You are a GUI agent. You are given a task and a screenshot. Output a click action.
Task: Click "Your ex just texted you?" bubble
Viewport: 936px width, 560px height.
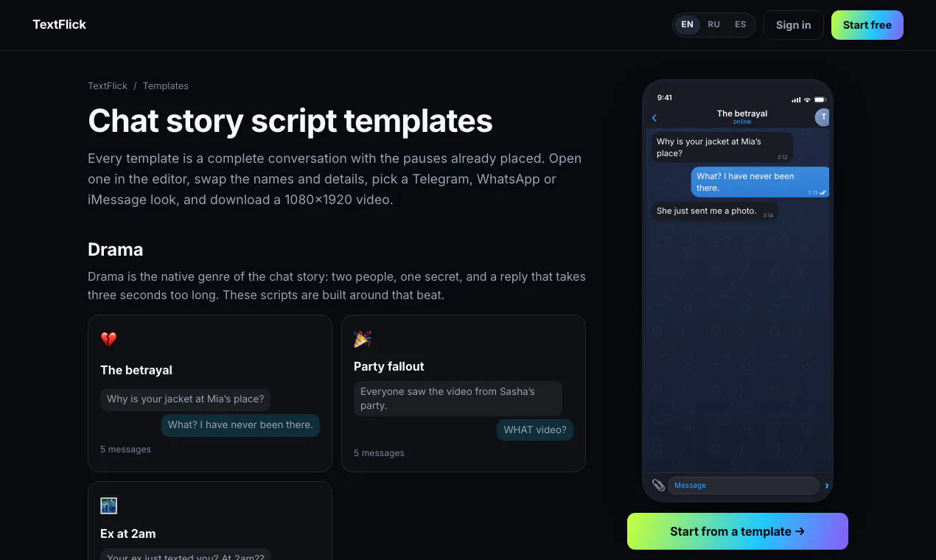click(186, 554)
